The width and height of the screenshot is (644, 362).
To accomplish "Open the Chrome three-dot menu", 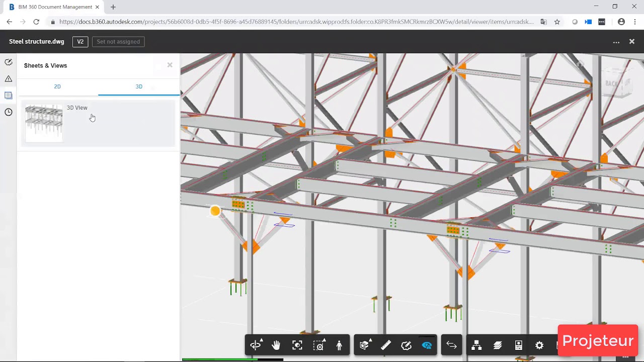I will coord(635,22).
